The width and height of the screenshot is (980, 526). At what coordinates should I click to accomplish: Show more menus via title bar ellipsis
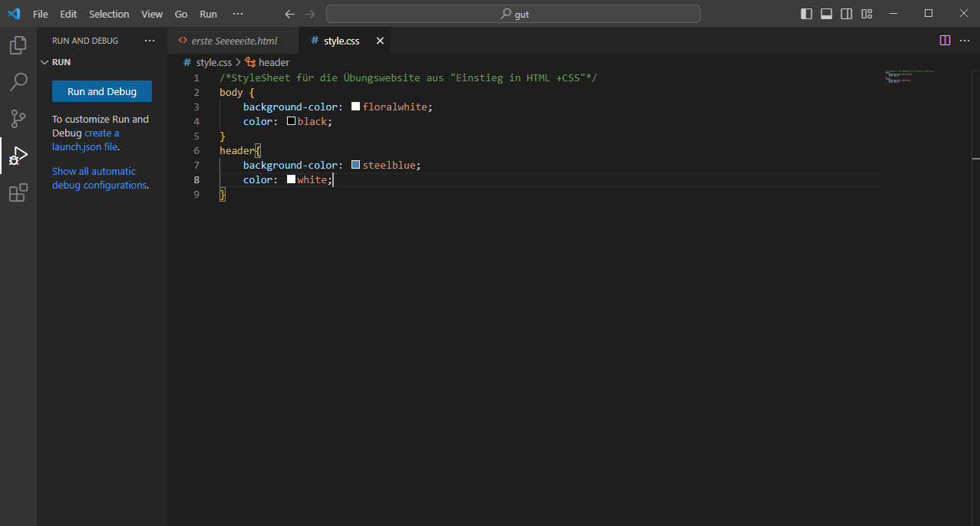238,14
